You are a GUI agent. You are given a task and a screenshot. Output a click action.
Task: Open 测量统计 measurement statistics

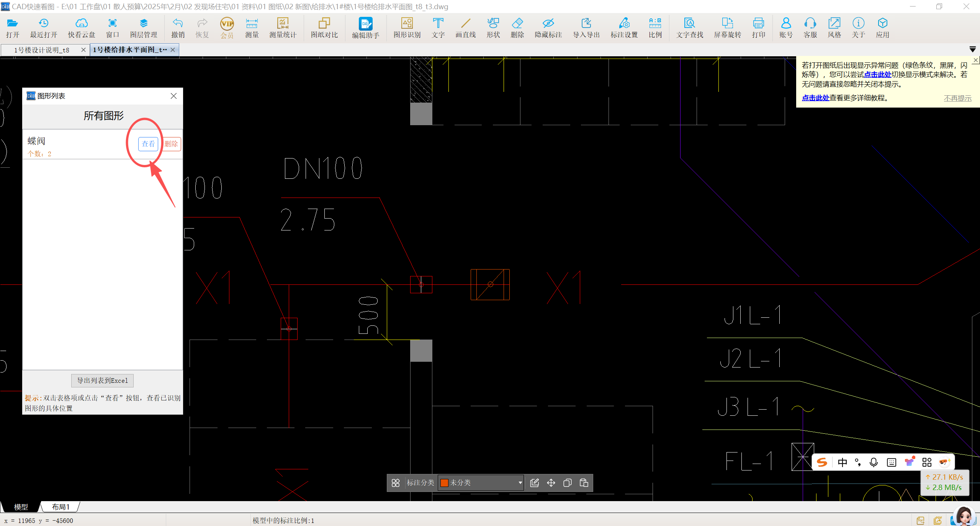click(283, 28)
